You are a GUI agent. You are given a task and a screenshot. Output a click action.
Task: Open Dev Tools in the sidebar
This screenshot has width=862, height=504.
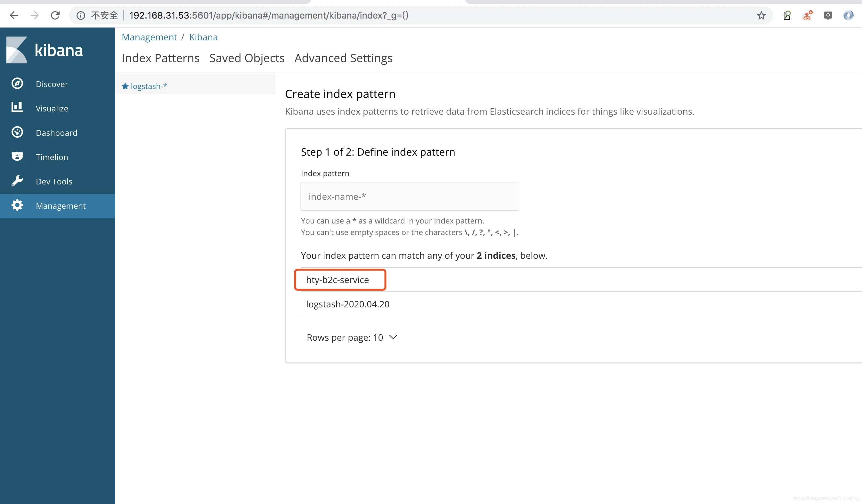pos(57,181)
